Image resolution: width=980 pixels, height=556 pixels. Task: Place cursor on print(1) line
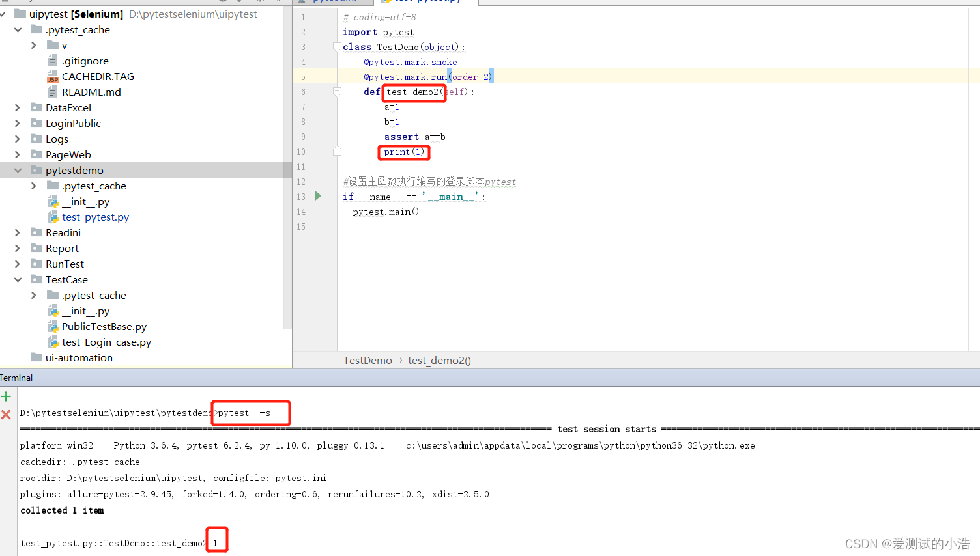tap(404, 152)
